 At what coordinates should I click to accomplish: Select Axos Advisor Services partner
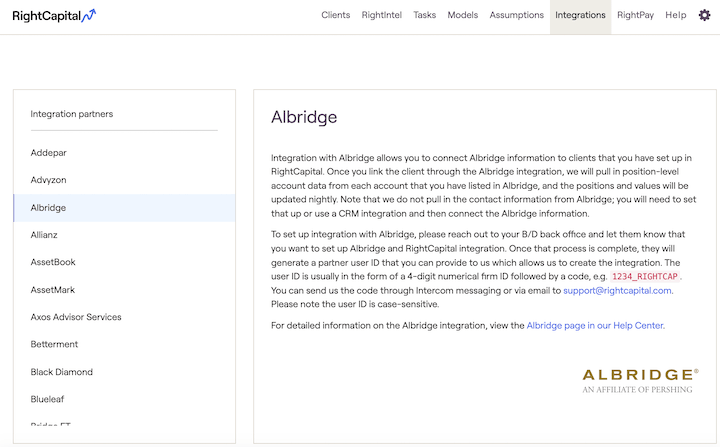[76, 317]
